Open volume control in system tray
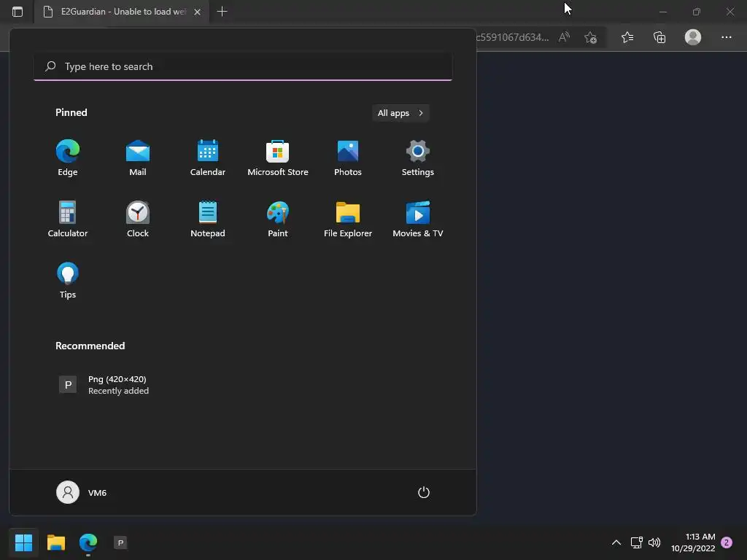 pyautogui.click(x=654, y=542)
